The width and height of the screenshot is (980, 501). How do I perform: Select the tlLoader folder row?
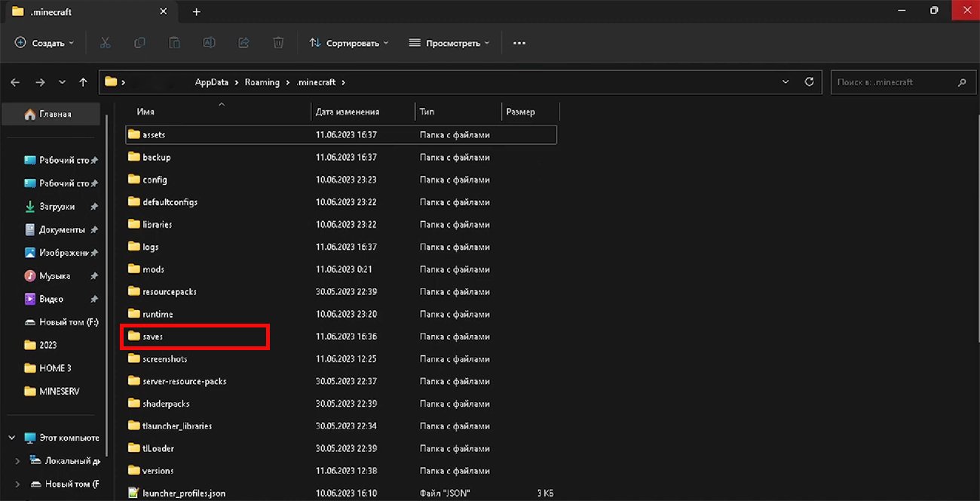click(x=341, y=448)
